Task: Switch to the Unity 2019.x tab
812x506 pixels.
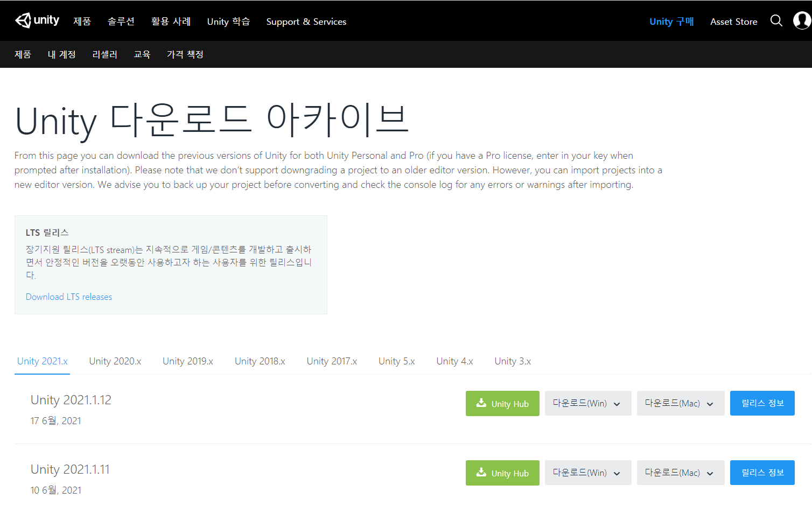Action: coord(188,361)
